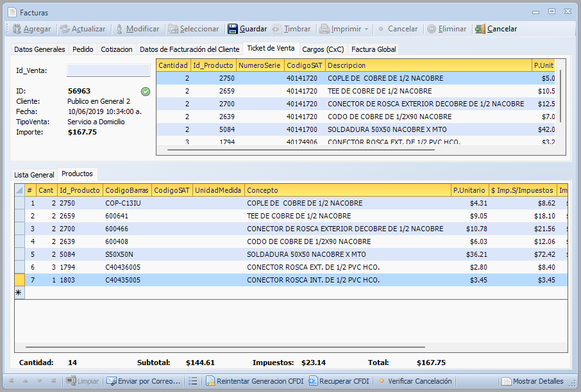Click Reintentar Generacion CFDI warning icon
The height and width of the screenshot is (392, 581).
point(210,381)
